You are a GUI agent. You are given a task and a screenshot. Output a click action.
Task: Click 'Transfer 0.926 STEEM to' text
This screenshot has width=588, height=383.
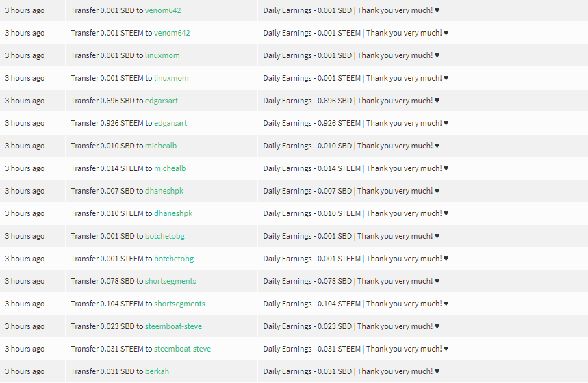pyautogui.click(x=112, y=123)
